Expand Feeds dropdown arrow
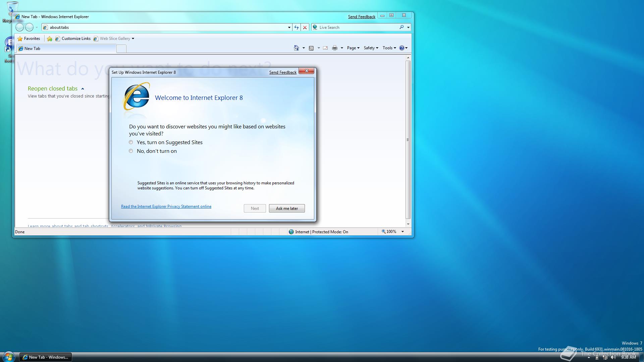Viewport: 644px width, 362px height. click(318, 48)
